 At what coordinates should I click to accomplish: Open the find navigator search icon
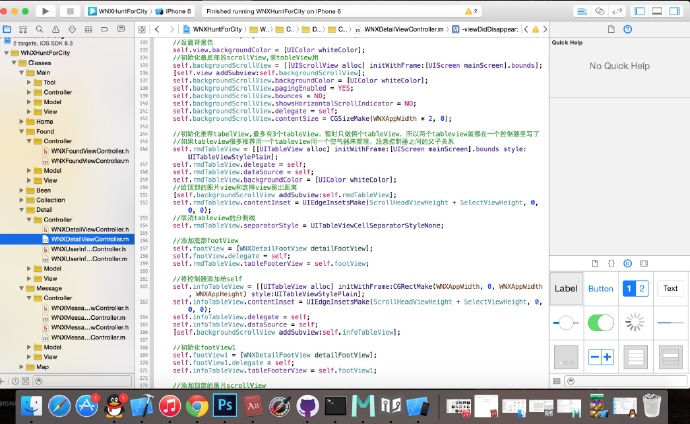click(x=39, y=30)
